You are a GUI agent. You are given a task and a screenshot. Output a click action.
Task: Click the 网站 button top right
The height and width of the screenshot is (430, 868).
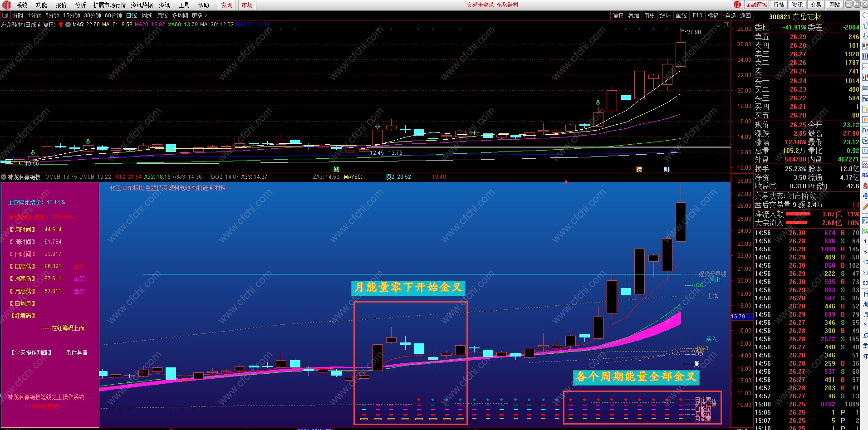point(834,5)
